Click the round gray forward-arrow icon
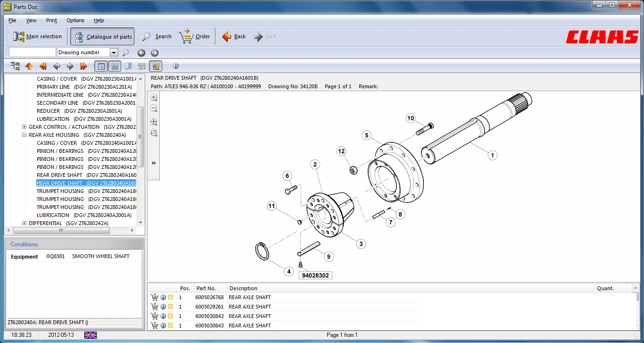Screen dimensions: 644x343 pos(154,53)
